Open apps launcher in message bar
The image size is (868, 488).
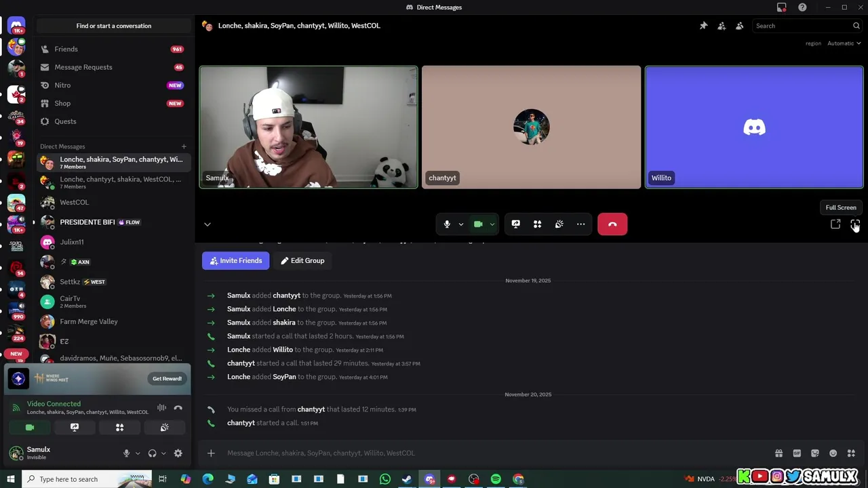pos(851,453)
